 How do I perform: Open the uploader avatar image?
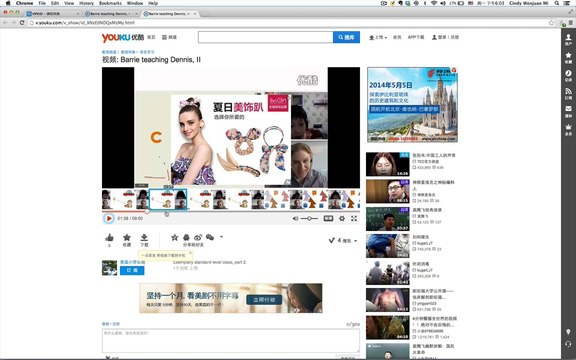click(x=109, y=268)
